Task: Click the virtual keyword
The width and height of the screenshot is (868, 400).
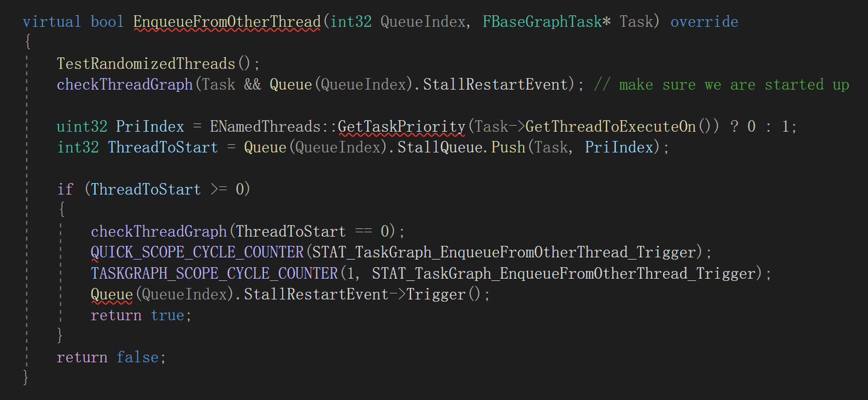Action: 52,22
